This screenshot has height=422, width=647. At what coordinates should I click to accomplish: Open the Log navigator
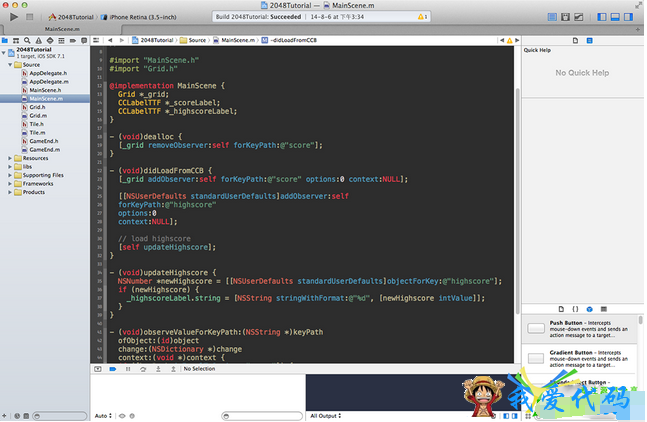tap(84, 40)
